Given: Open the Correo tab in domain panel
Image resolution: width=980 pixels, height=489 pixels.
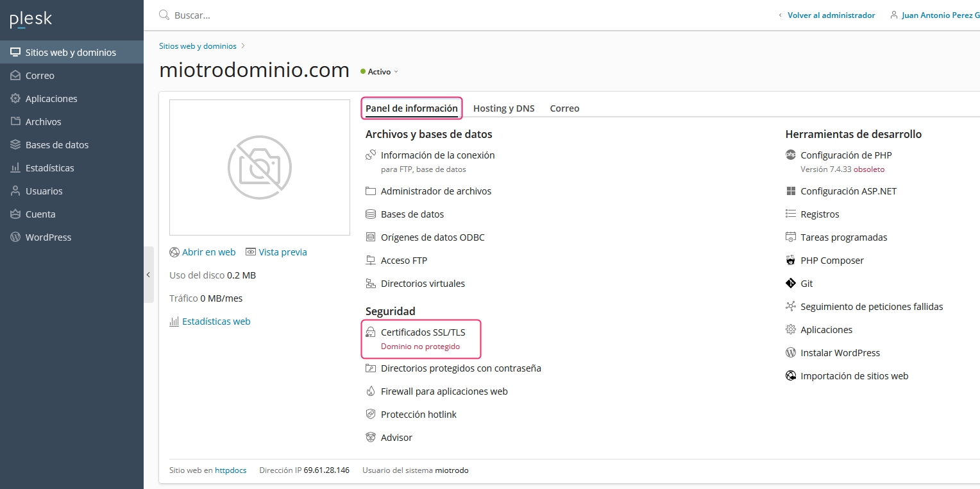Looking at the screenshot, I should (564, 108).
